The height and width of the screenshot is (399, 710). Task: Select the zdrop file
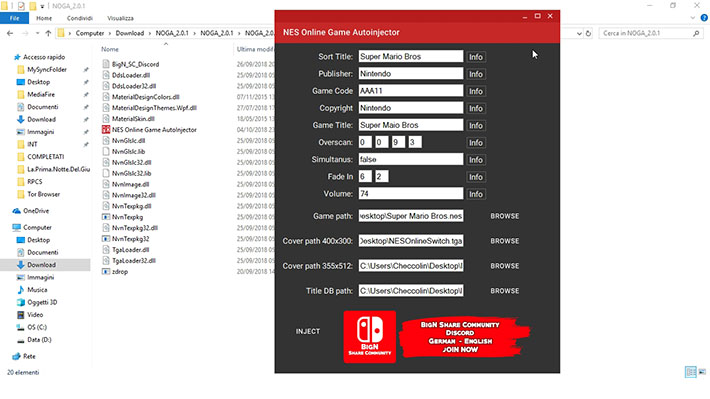click(x=120, y=272)
